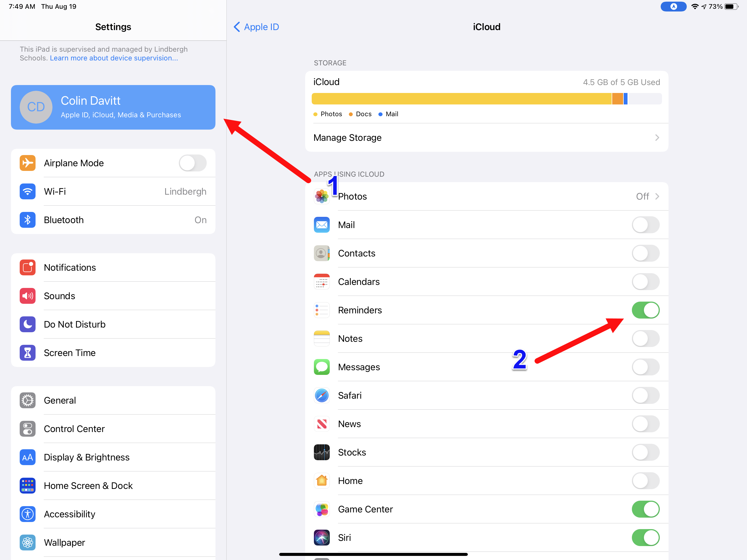Viewport: 747px width, 560px height.
Task: Tap the General gear icon
Action: [x=27, y=400]
